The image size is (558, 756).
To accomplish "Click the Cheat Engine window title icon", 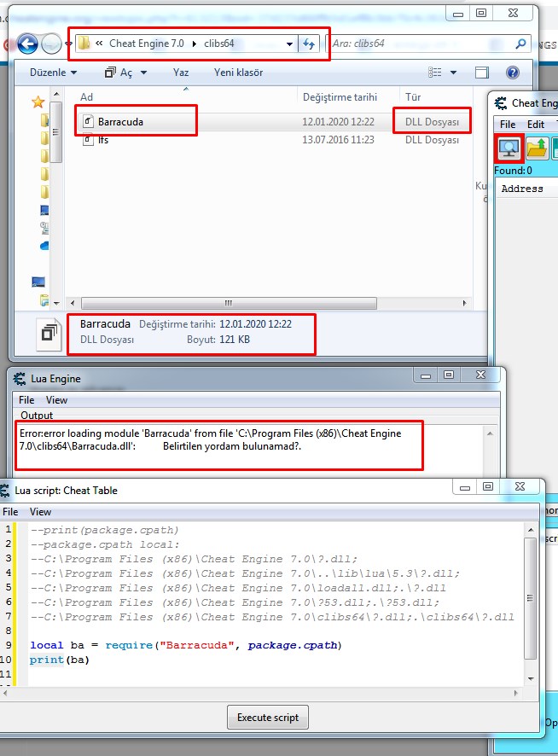I will 501,103.
